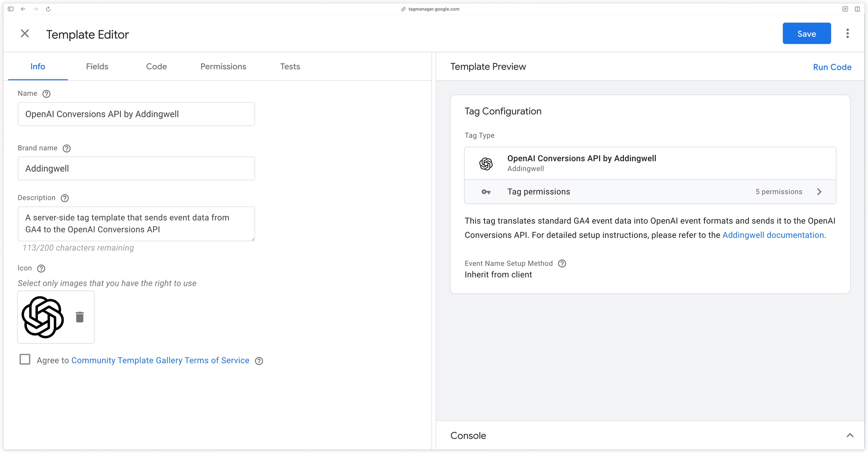Click the Brand name input field
The width and height of the screenshot is (868, 453).
click(x=136, y=169)
